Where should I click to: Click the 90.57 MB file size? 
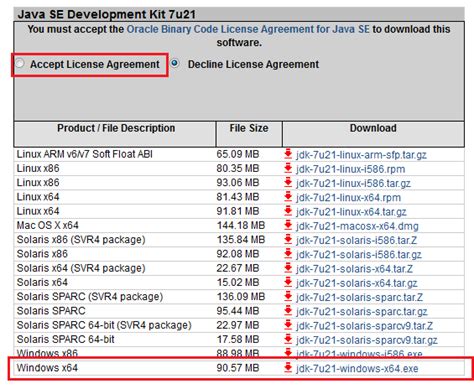(238, 368)
